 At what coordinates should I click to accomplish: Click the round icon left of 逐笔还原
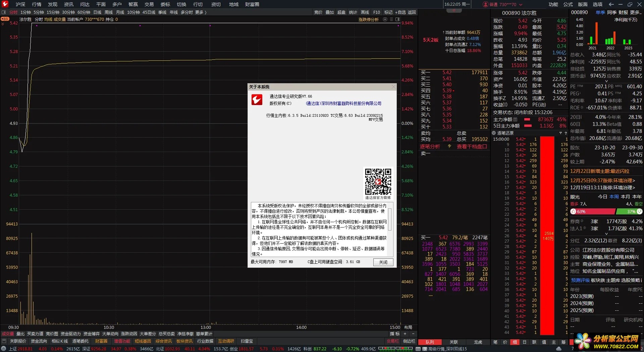(x=494, y=133)
